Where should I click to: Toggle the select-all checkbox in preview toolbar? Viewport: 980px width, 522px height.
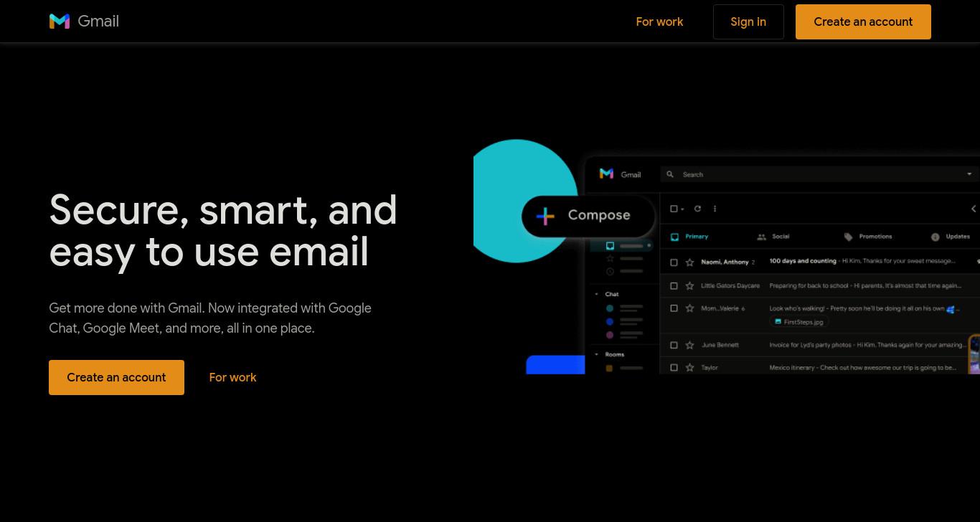pos(674,209)
